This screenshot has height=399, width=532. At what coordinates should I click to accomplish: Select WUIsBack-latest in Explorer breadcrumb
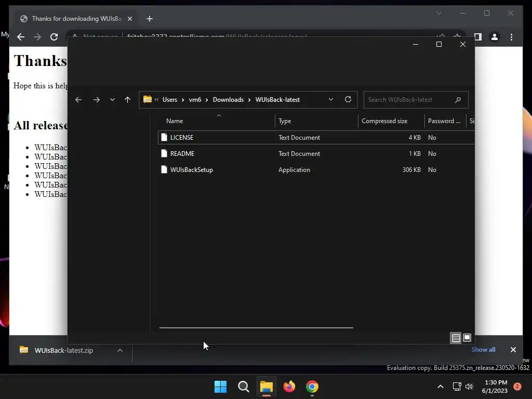coord(277,100)
